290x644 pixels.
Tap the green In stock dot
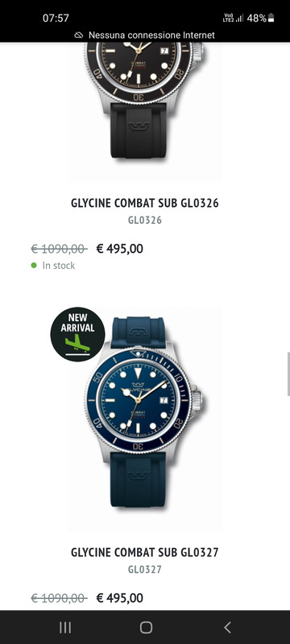(34, 266)
